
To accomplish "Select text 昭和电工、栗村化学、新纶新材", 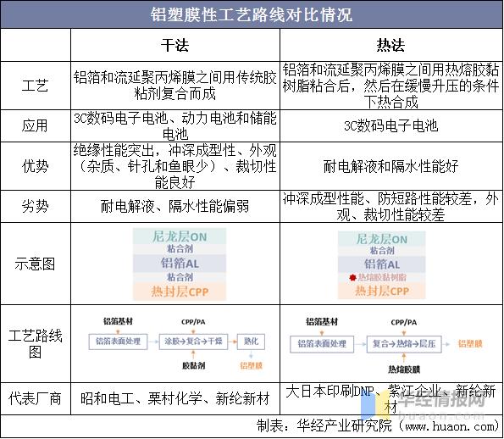I will 174,398.
